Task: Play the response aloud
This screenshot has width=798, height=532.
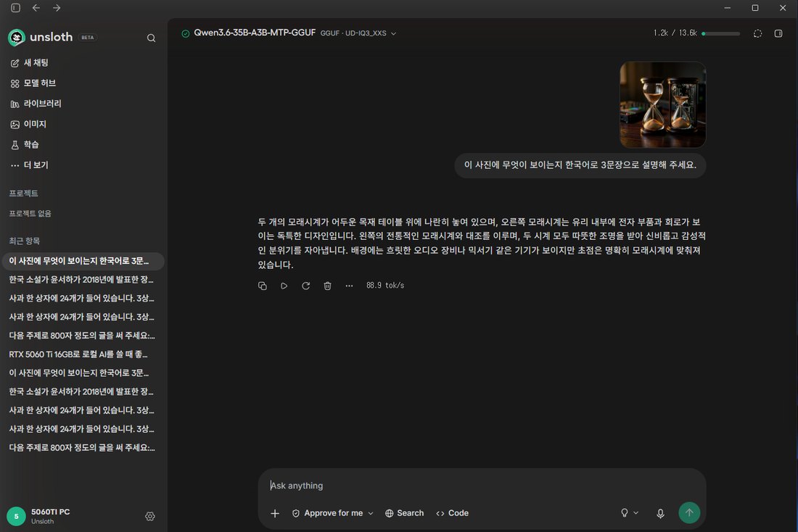Action: point(284,286)
